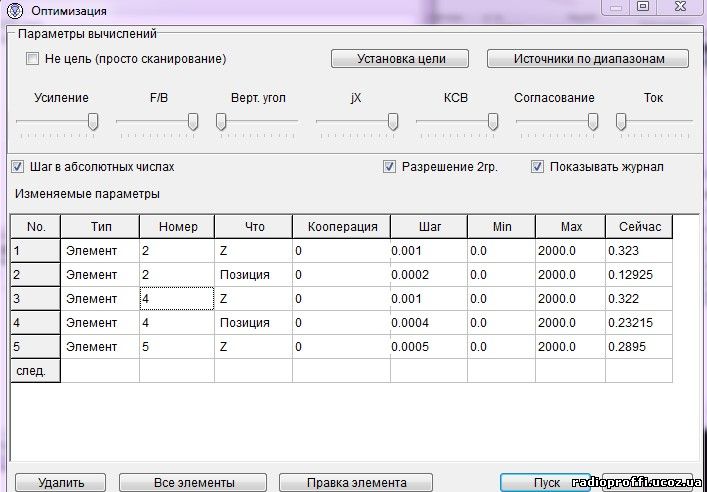Viewport: 707px width, 492px height.
Task: Click the 'Позиция' cell in row 4
Action: 253,322
